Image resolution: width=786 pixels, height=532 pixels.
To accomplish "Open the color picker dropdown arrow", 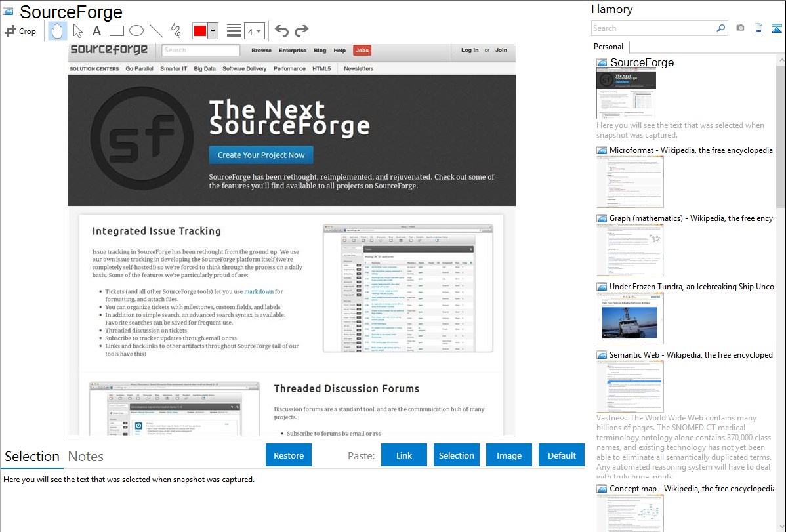I will pos(213,31).
